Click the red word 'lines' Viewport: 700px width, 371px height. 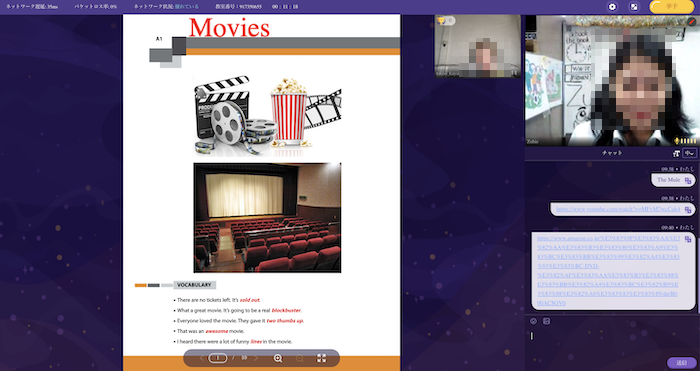coord(256,342)
